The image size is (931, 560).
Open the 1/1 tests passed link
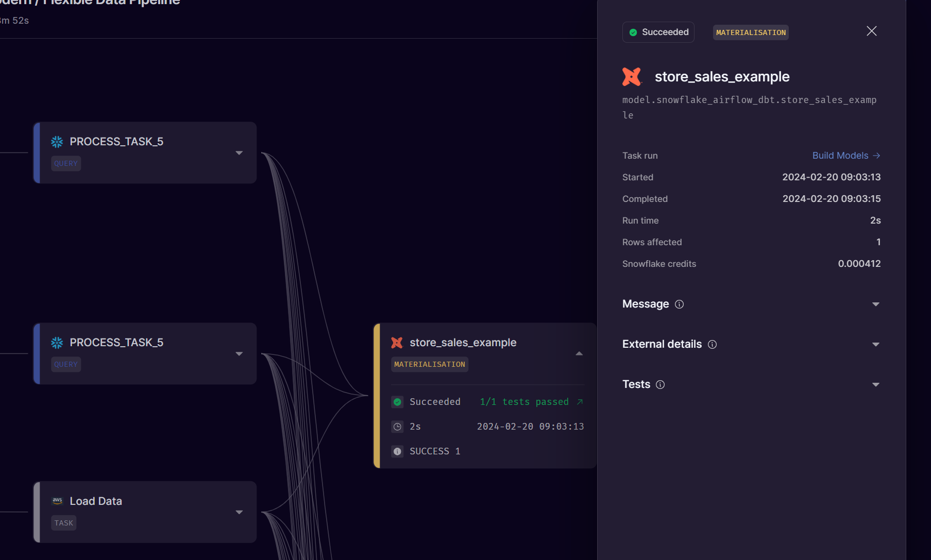click(524, 402)
